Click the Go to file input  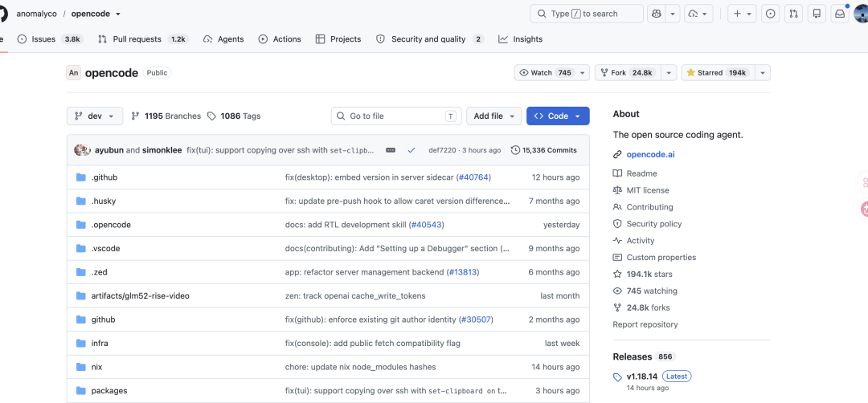(397, 116)
